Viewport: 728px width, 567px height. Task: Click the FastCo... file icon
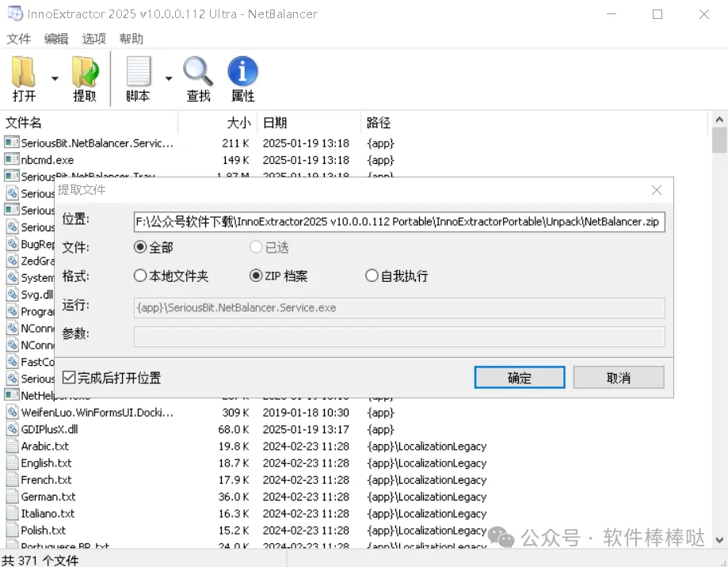tap(12, 361)
